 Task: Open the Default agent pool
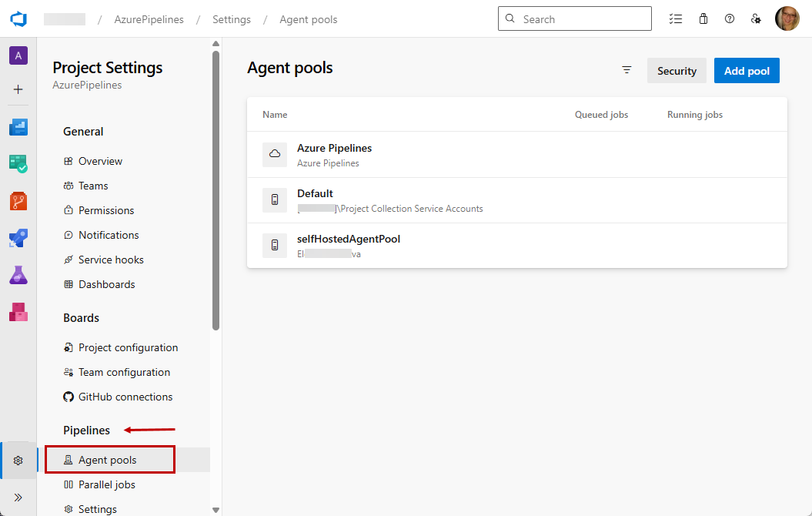315,194
